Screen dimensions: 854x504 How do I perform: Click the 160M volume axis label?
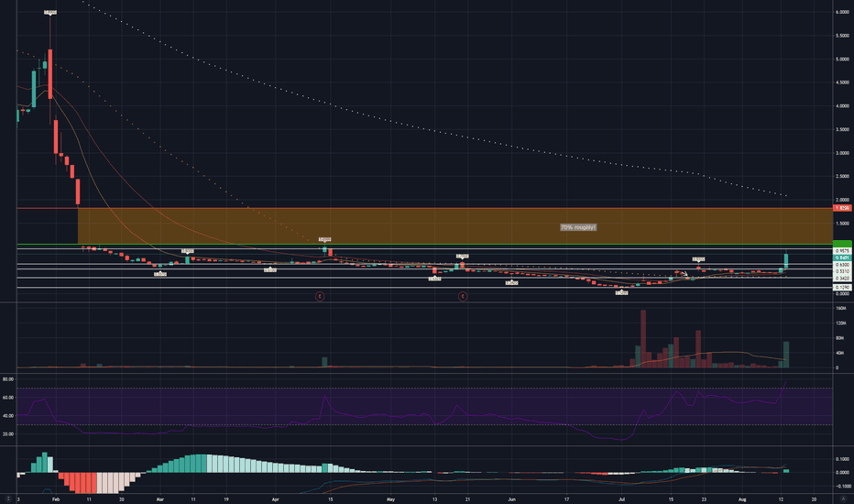click(841, 309)
